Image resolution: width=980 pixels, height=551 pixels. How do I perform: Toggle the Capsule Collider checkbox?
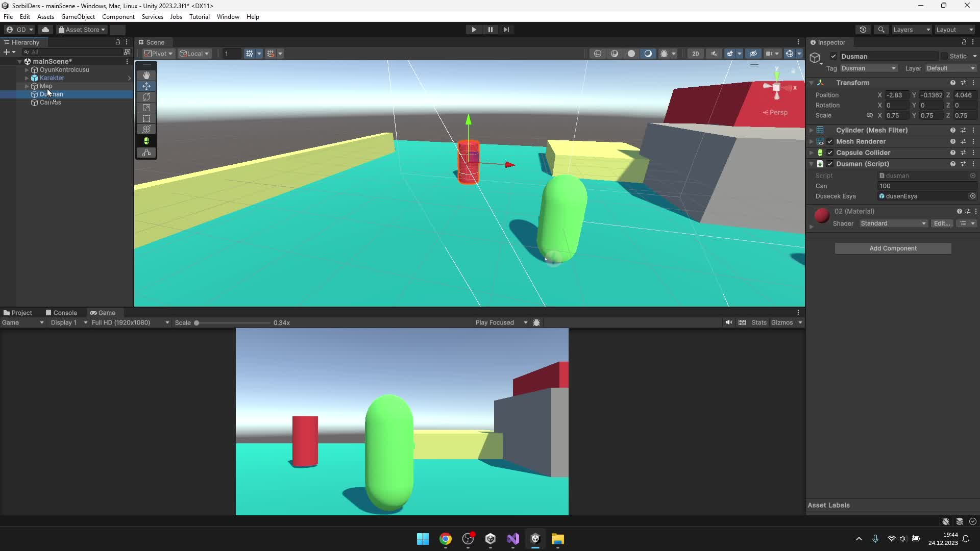(830, 152)
